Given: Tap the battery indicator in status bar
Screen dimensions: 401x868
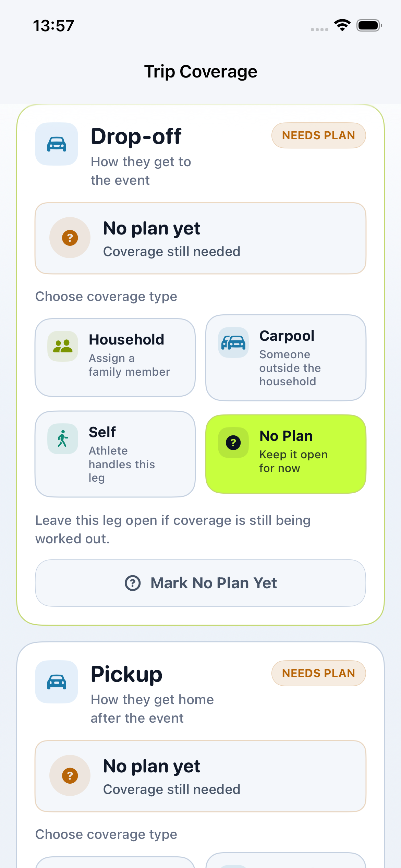Looking at the screenshot, I should [x=369, y=25].
